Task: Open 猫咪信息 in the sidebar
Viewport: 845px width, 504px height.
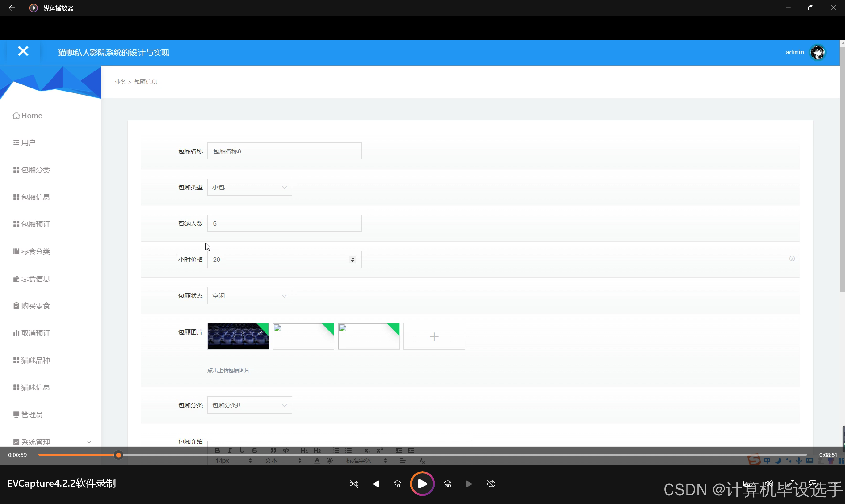Action: [x=32, y=387]
